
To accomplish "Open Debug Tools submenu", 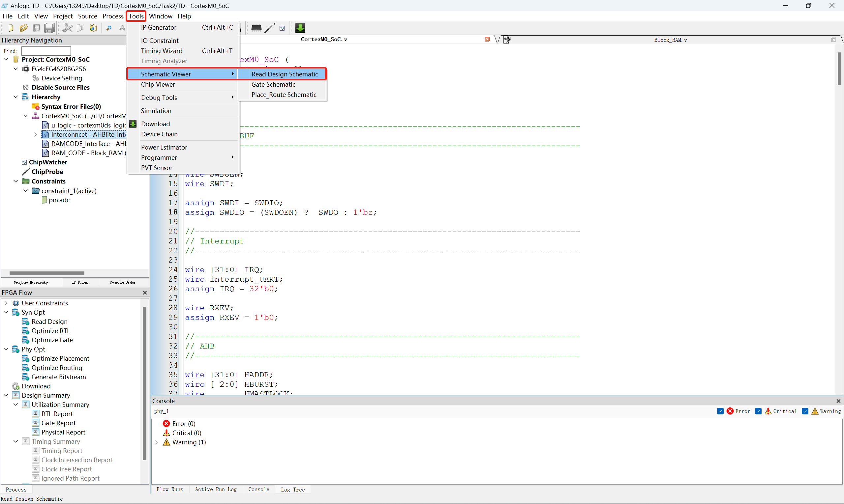I will click(x=184, y=98).
